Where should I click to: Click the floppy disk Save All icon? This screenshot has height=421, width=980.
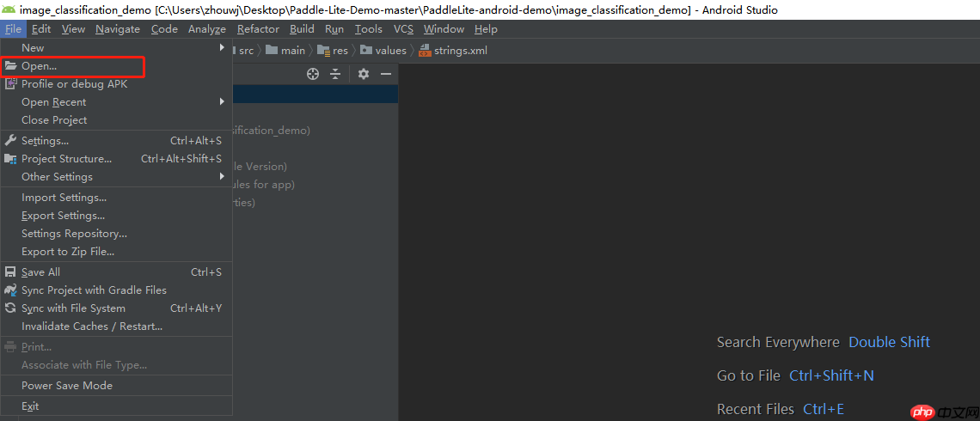(x=10, y=272)
